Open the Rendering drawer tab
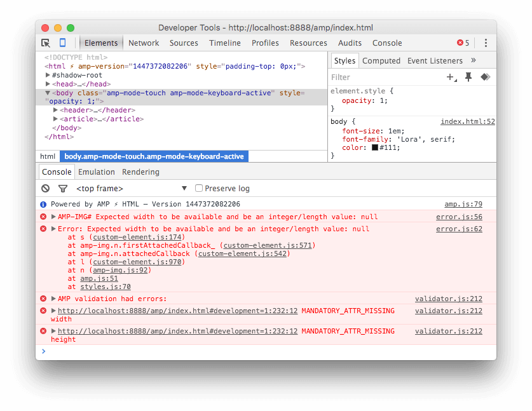Image resolution: width=532 pixels, height=411 pixels. coord(140,172)
